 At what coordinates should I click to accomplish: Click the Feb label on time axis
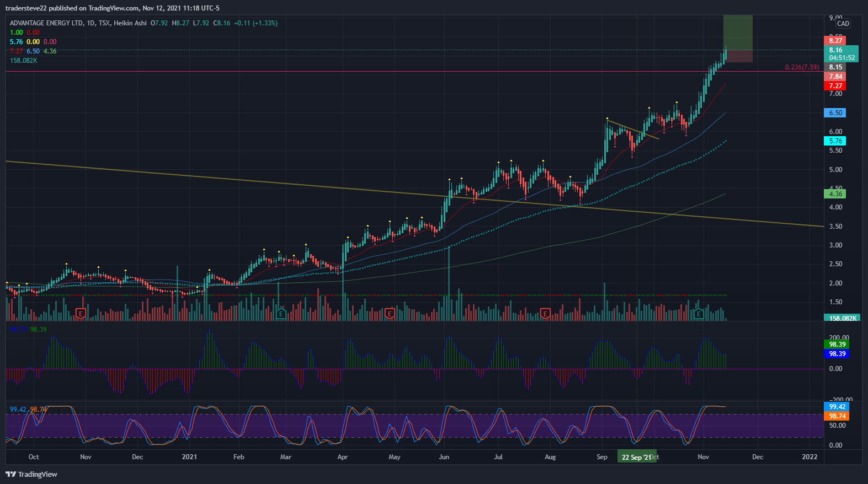click(x=238, y=457)
